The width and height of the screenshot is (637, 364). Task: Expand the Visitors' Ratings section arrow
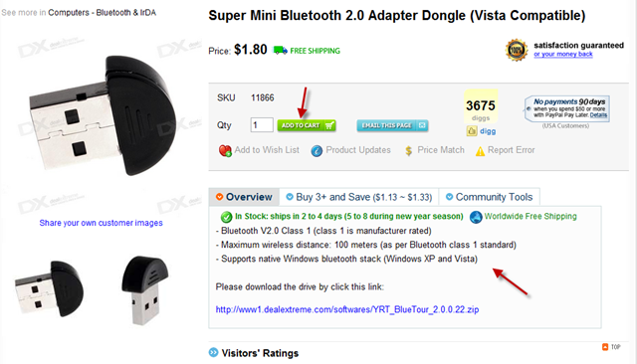click(213, 352)
